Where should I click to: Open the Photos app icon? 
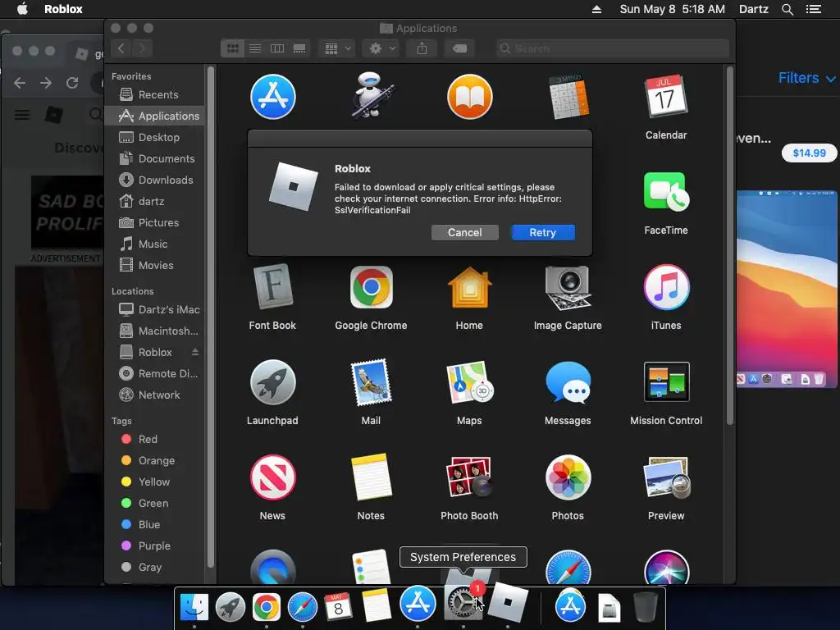(x=568, y=477)
